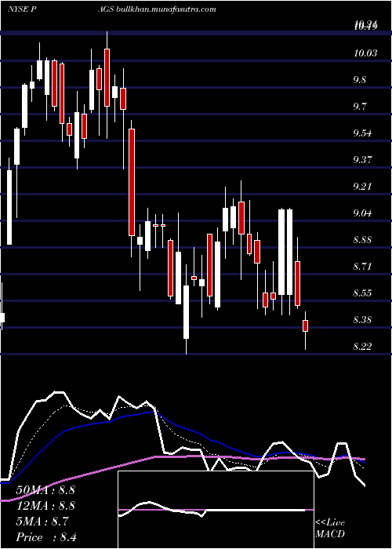Click the 9.04 price axis label
The height and width of the screenshot is (549, 392).
point(363,213)
